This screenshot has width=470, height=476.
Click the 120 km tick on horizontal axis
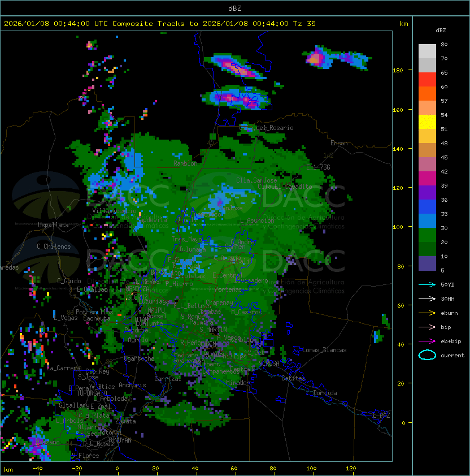351,469
